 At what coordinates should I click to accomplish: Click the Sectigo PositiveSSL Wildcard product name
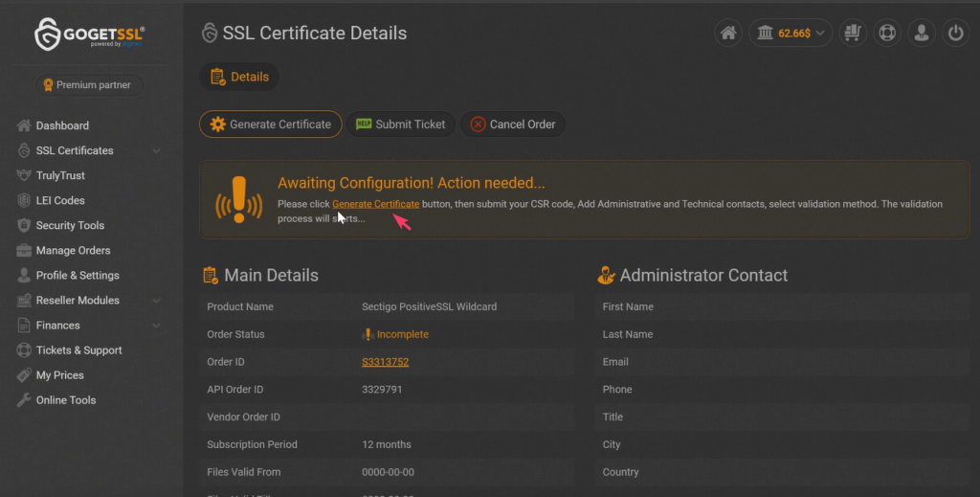pos(430,307)
